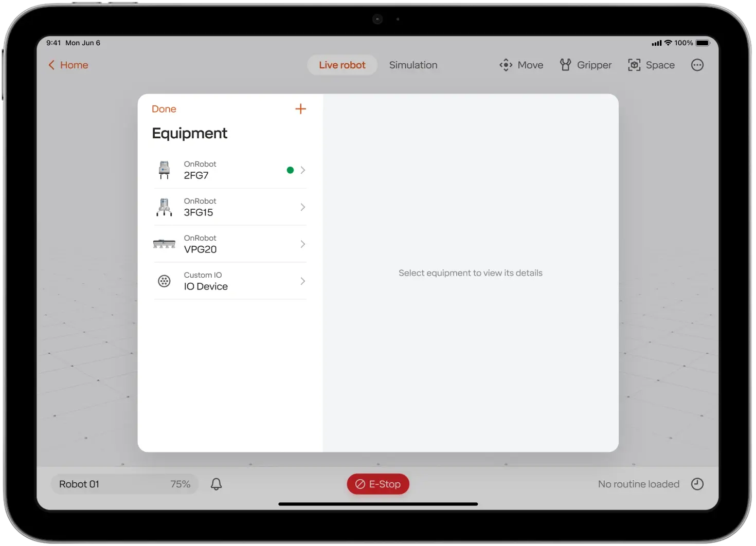This screenshot has height=546, width=756.
Task: Adjust the Robot 01 speed slider at 75%
Action: pyautogui.click(x=124, y=484)
